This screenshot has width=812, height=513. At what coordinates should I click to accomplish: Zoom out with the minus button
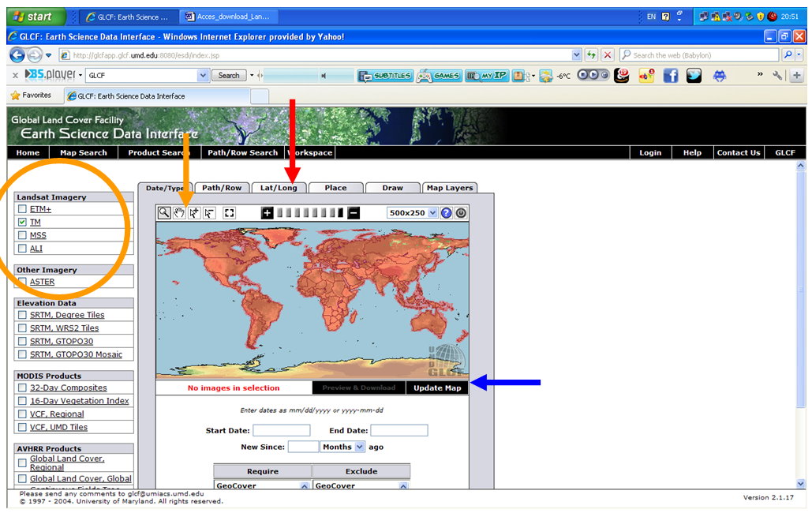pos(354,213)
